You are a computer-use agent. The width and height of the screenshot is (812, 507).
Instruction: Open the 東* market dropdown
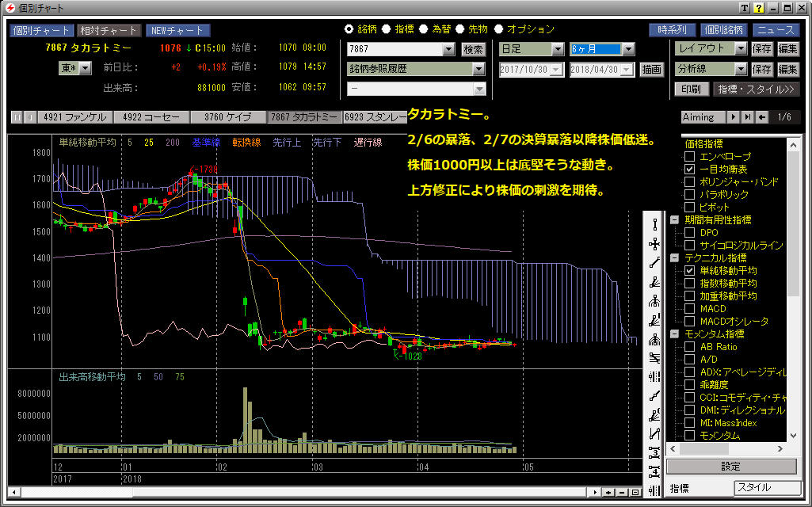coord(86,68)
